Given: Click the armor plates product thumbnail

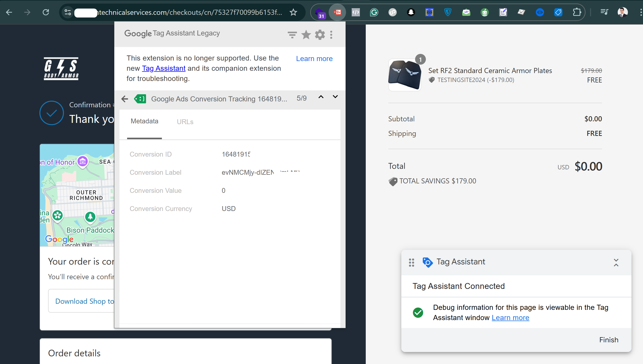Looking at the screenshot, I should click(405, 75).
